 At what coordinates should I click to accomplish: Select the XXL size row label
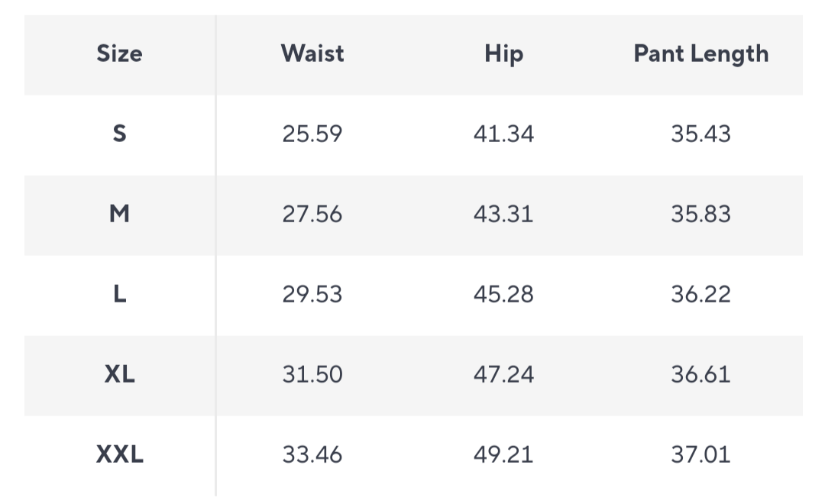pos(119,454)
